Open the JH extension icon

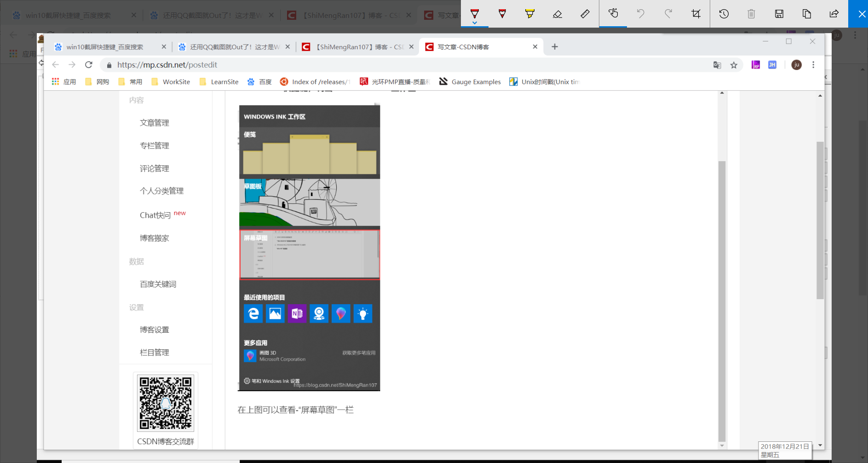(x=772, y=65)
